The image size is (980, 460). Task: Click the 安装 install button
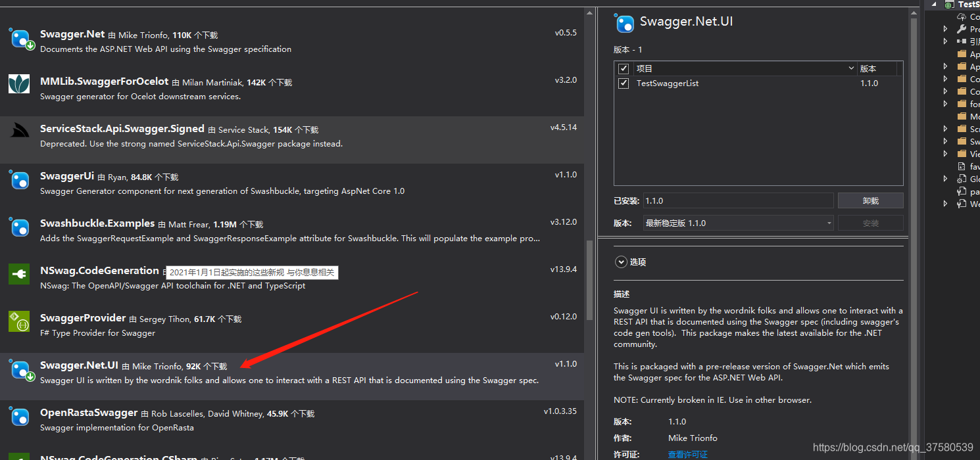click(x=870, y=223)
